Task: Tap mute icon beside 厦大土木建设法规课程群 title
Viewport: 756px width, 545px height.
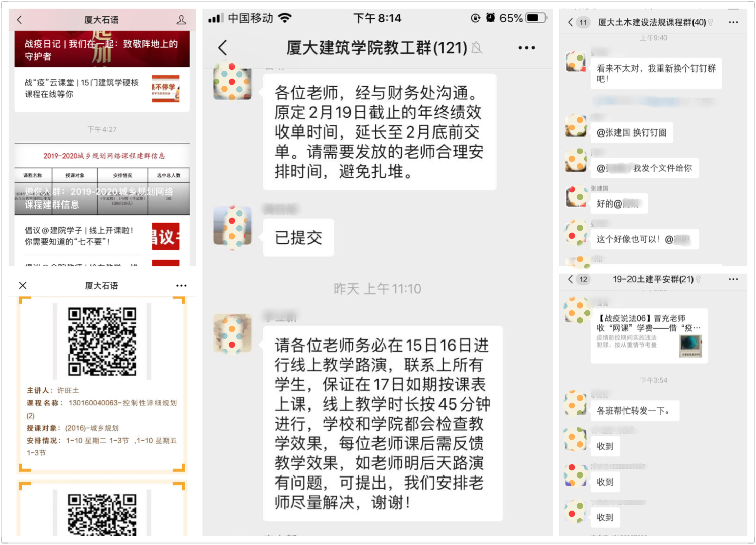Action: pos(711,22)
